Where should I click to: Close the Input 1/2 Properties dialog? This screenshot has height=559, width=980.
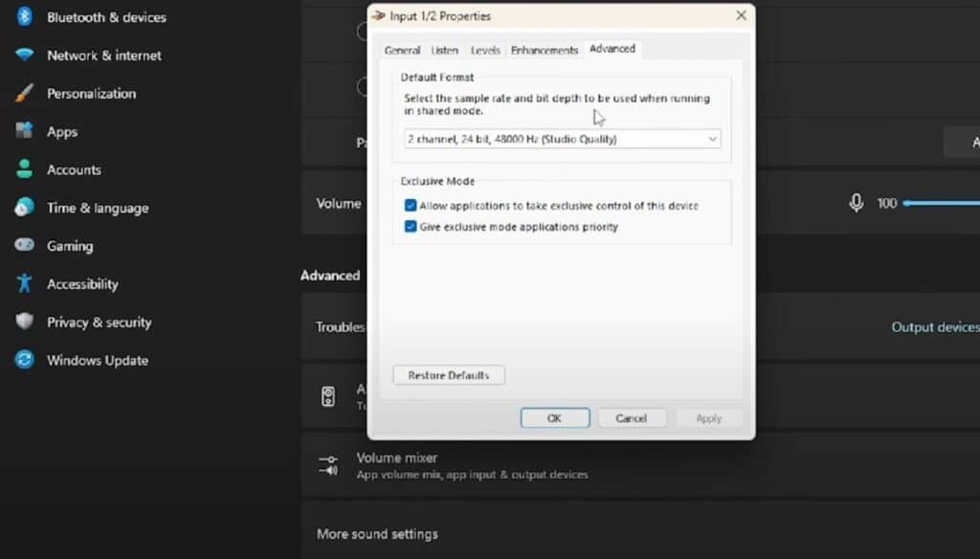coord(742,15)
